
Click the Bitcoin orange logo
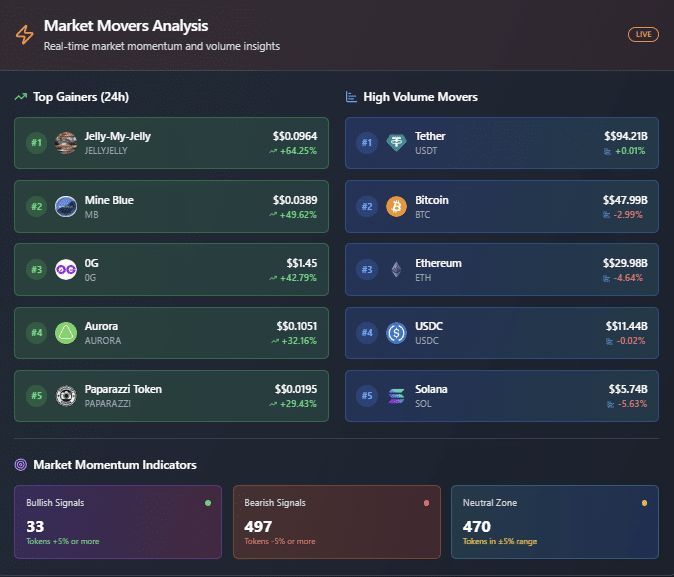[396, 207]
